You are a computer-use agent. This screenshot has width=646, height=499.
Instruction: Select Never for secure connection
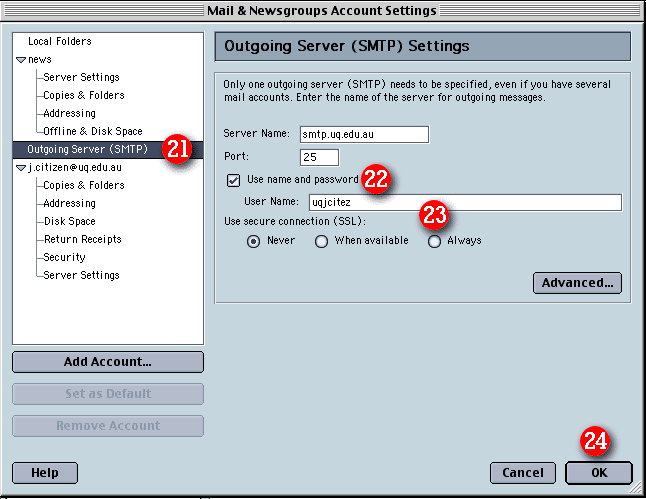[253, 241]
